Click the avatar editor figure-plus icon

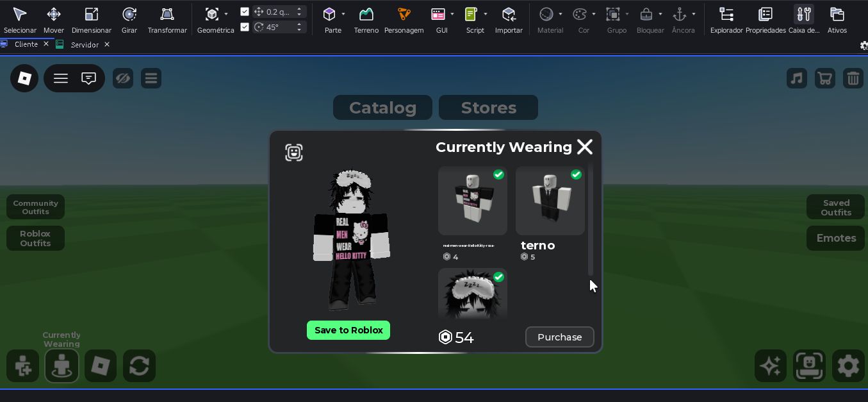tap(23, 366)
